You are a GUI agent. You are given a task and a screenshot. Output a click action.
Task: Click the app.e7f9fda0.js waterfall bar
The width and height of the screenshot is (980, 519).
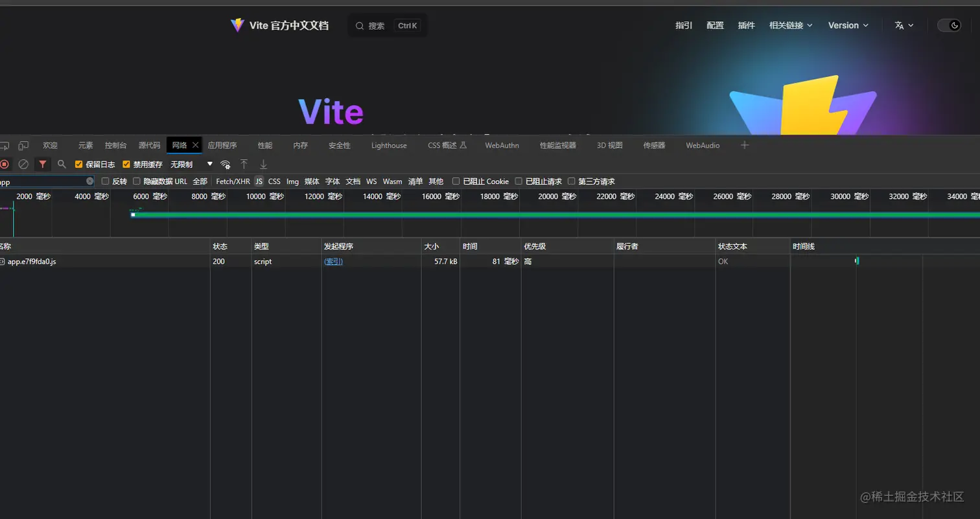(857, 261)
